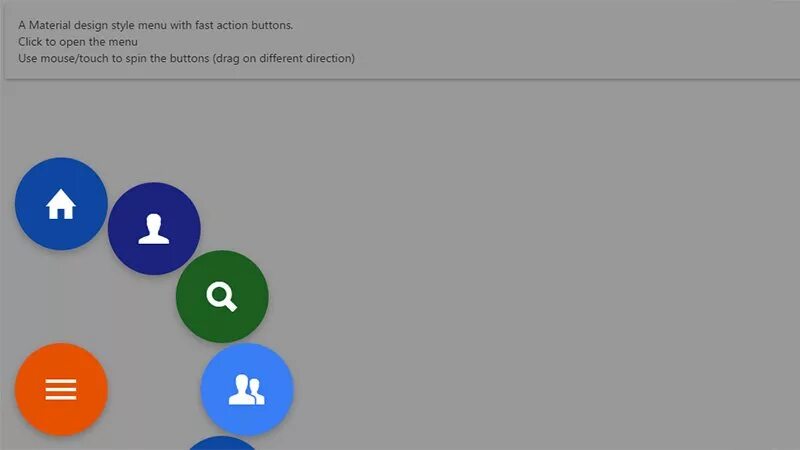This screenshot has height=450, width=800.
Task: Click the partially visible blue button at bottom edge
Action: pyautogui.click(x=222, y=443)
